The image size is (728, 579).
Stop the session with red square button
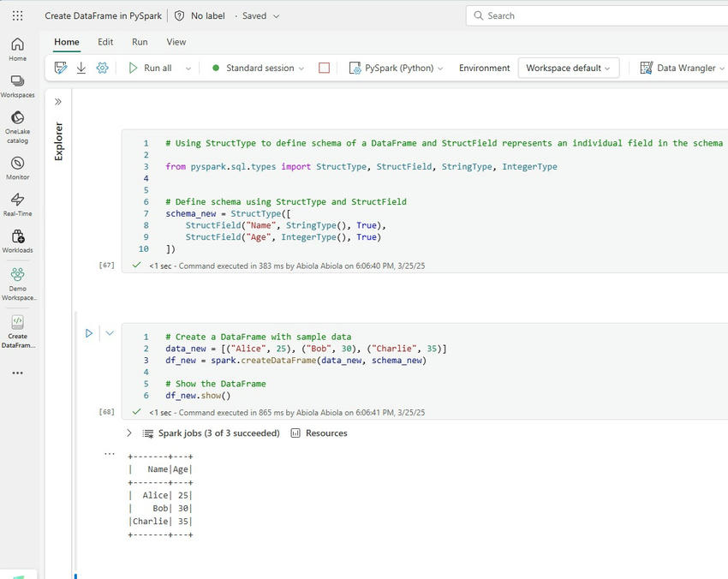click(324, 68)
